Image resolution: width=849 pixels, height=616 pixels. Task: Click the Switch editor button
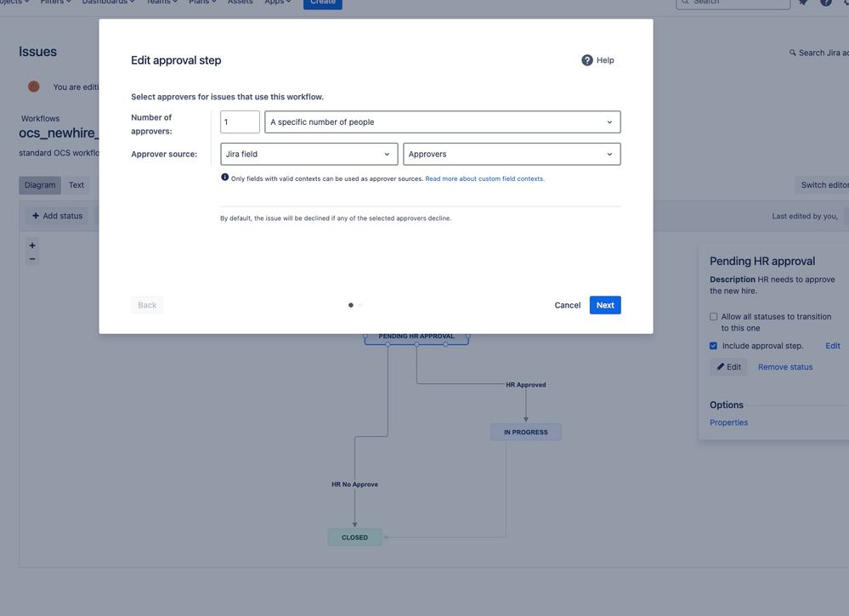824,185
